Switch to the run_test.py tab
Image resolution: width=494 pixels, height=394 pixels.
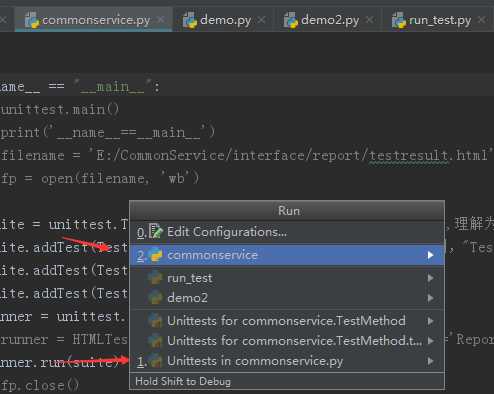[x=439, y=20]
